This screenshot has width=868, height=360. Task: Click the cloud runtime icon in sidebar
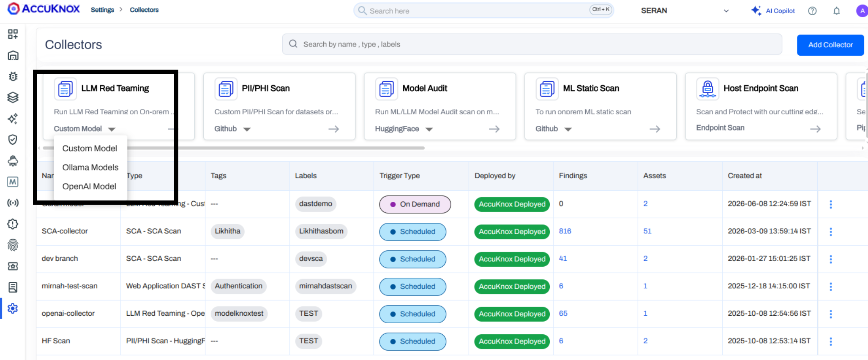point(13,161)
